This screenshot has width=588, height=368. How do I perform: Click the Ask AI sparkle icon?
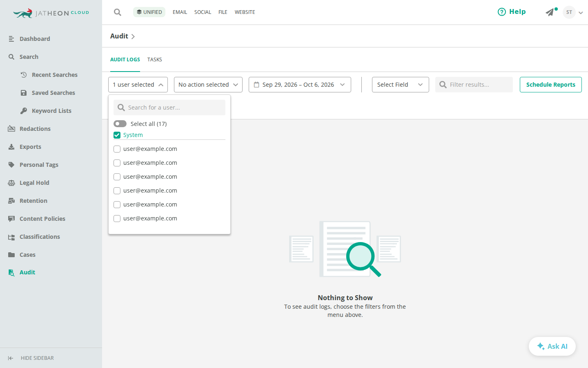tap(541, 346)
